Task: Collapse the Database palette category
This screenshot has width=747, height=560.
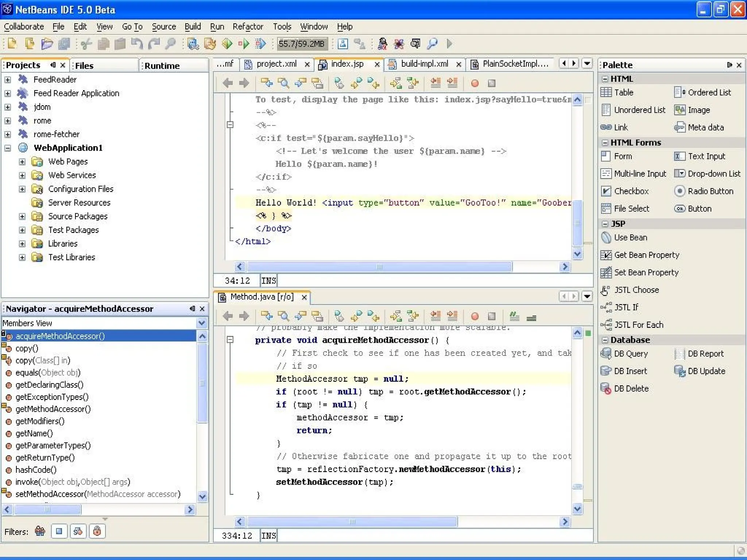Action: click(605, 340)
